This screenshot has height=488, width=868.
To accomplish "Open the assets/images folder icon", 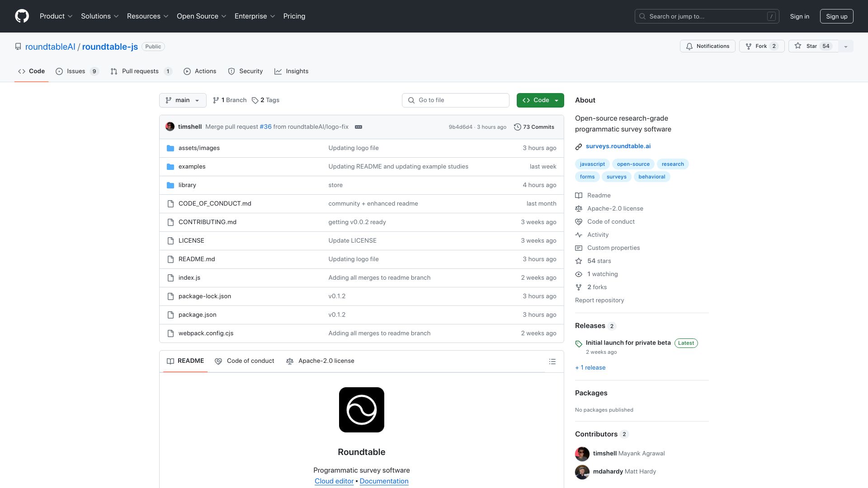I will point(170,148).
